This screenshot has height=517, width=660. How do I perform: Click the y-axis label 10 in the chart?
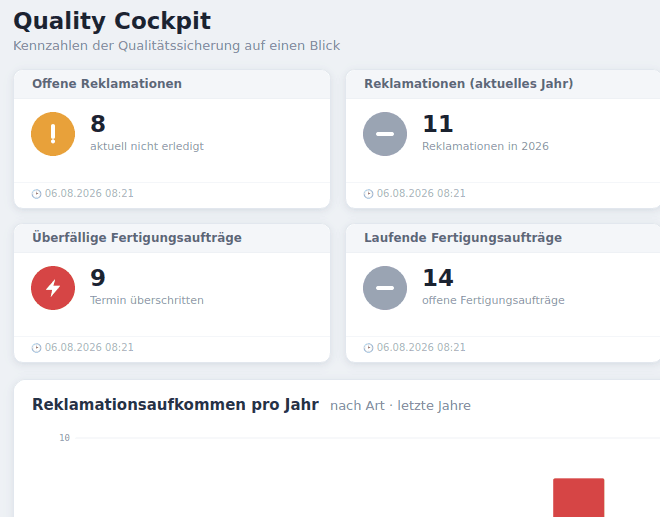(64, 438)
